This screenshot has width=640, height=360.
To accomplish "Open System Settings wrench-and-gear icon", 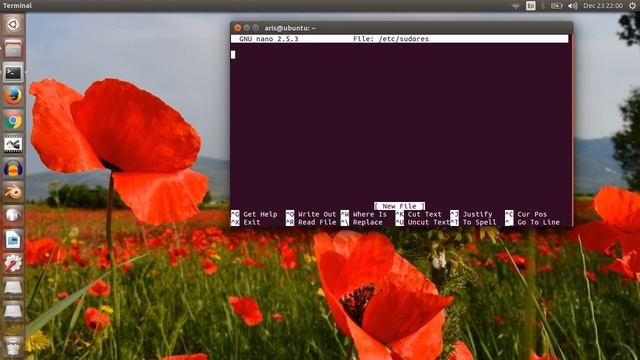I will 13,263.
